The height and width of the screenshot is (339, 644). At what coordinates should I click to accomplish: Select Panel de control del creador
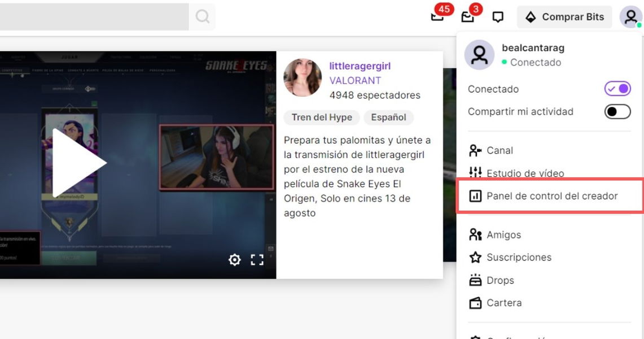550,195
